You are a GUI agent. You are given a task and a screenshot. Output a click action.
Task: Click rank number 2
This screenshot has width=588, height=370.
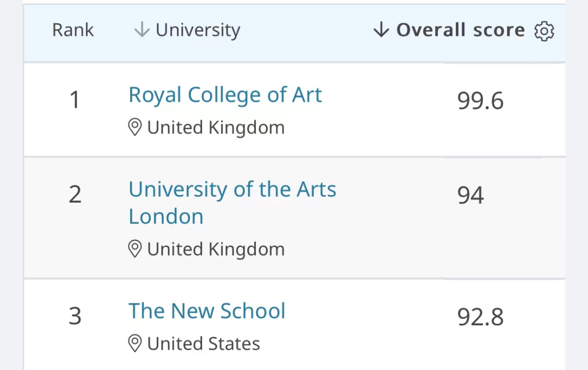pos(75,195)
